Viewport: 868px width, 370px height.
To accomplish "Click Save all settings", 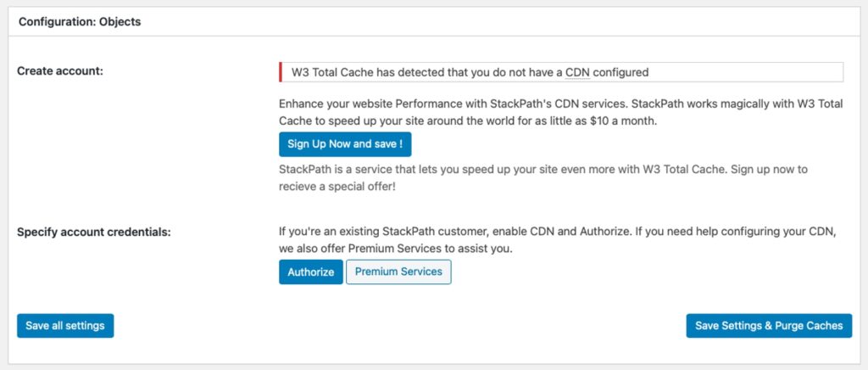I will [65, 326].
